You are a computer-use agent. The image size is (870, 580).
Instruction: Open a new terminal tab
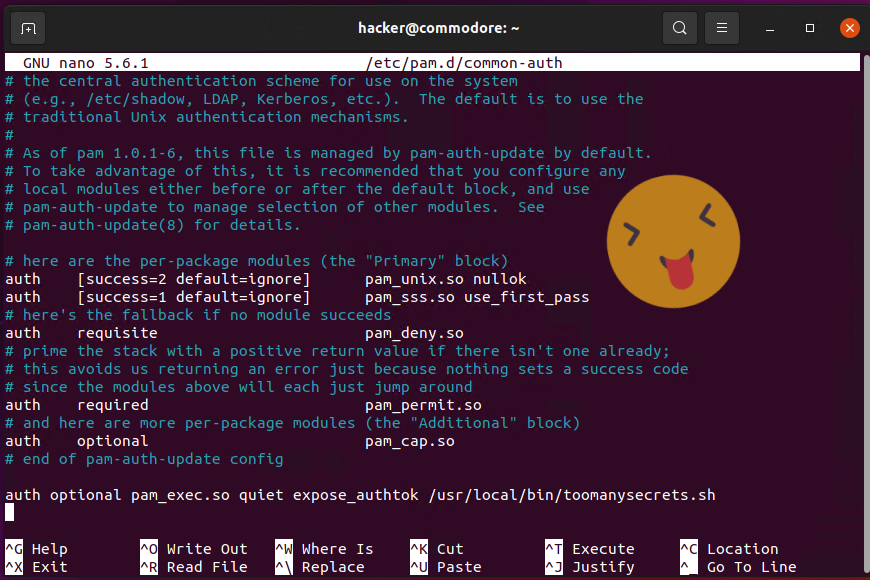point(28,28)
